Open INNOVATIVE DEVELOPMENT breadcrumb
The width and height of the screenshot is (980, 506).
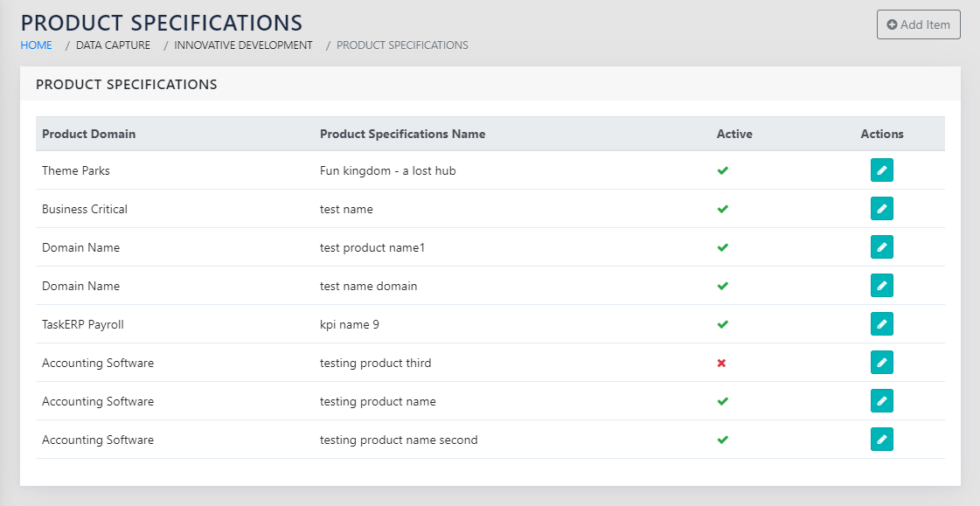[243, 45]
